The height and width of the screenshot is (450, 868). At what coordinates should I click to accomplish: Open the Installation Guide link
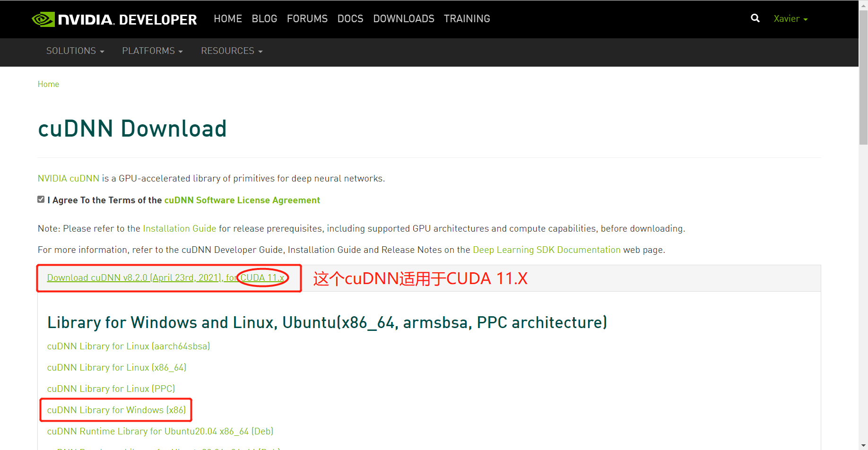[180, 229]
